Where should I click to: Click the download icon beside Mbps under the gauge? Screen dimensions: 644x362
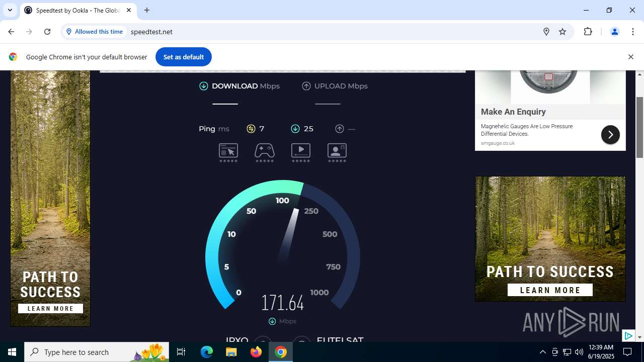click(272, 321)
